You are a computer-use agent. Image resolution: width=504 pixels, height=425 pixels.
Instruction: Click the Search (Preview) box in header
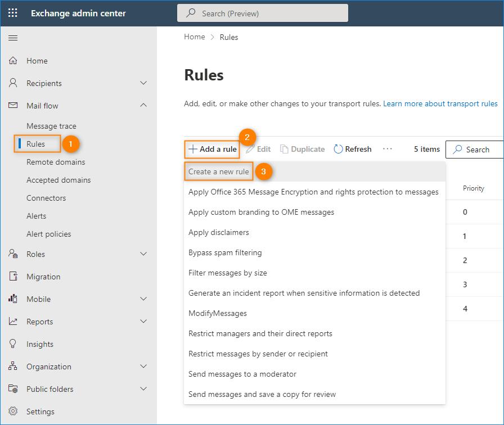tap(262, 13)
